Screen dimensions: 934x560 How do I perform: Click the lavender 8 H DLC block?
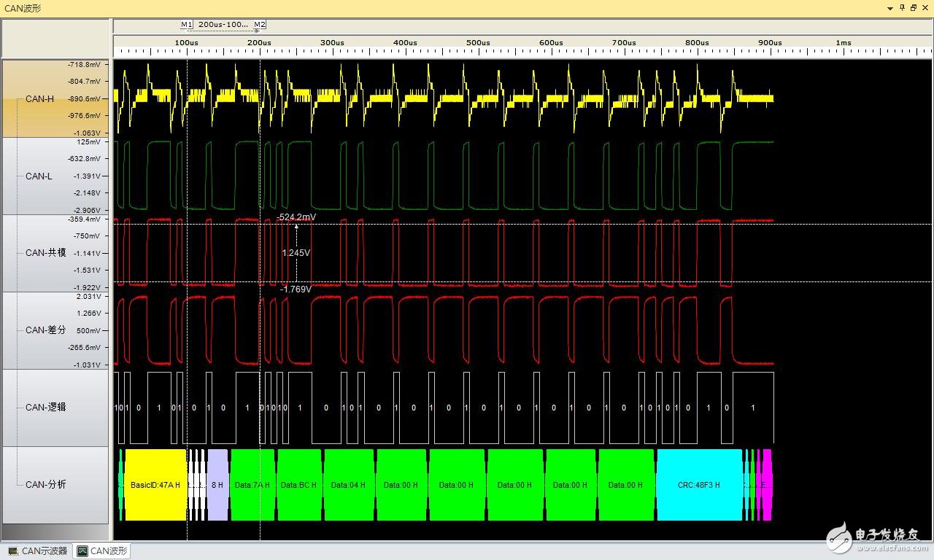click(217, 485)
